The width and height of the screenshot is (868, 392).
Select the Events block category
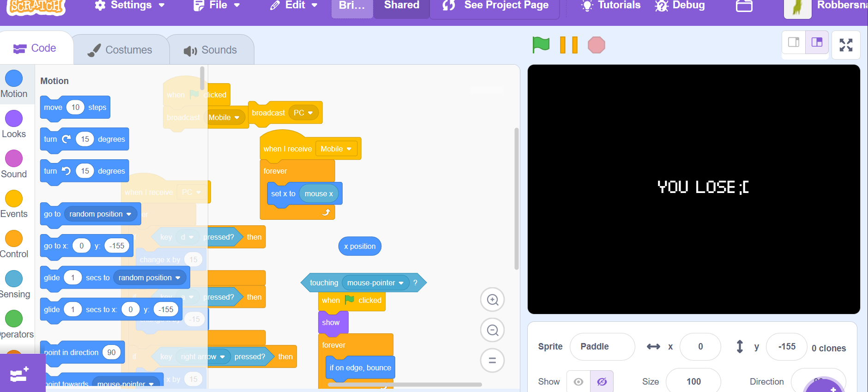(x=14, y=205)
